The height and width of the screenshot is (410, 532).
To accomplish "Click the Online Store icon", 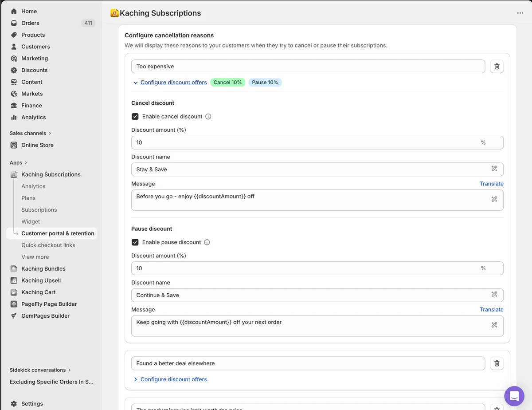I will click(14, 145).
